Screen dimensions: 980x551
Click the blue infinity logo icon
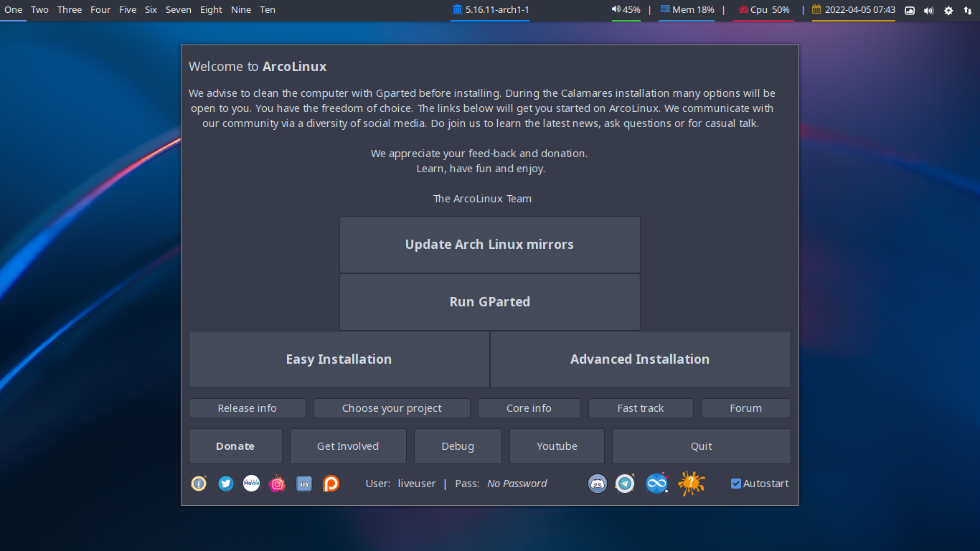point(656,484)
